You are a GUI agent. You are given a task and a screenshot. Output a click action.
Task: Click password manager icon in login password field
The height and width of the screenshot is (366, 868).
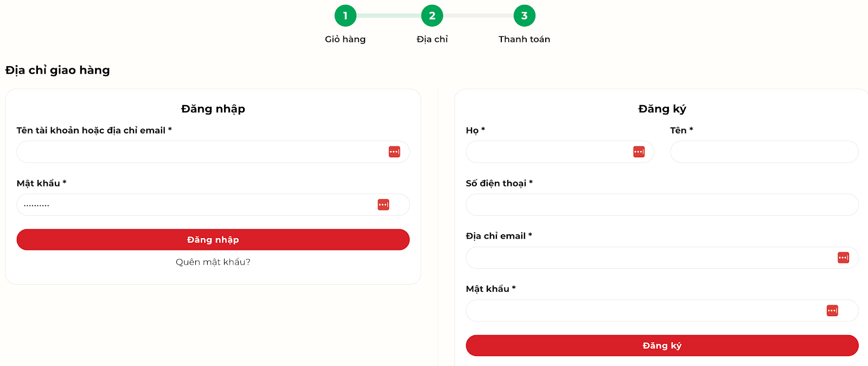coord(384,205)
